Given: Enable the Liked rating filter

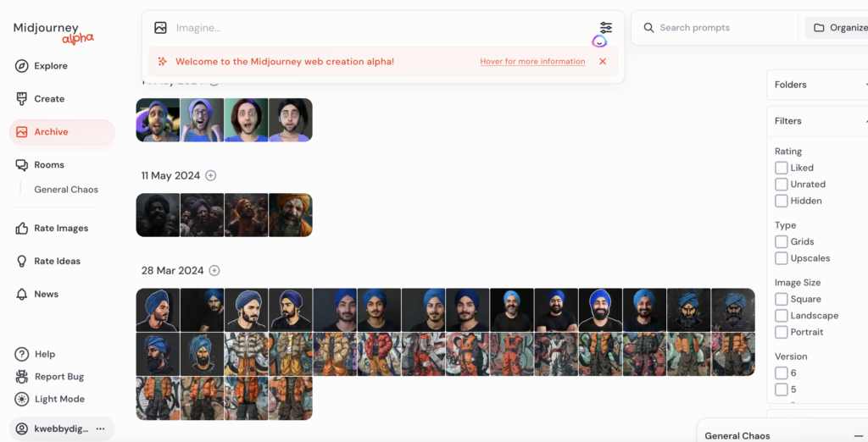Looking at the screenshot, I should click(x=781, y=168).
